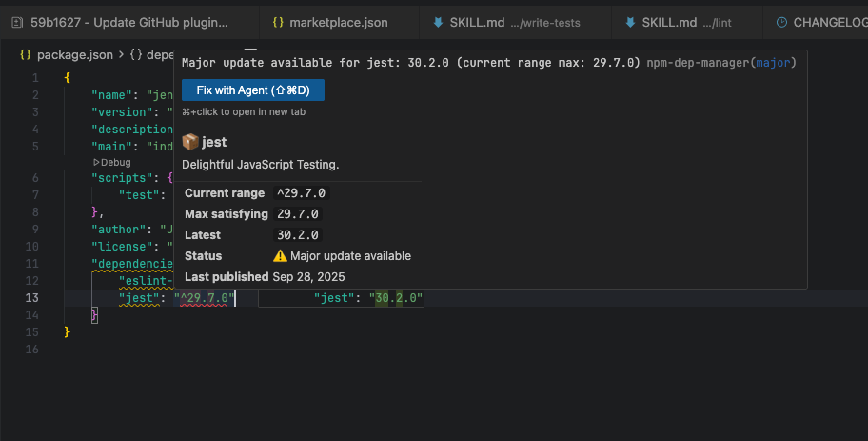868x441 pixels.
Task: Open the SKILL.md lint tab
Action: [x=687, y=23]
